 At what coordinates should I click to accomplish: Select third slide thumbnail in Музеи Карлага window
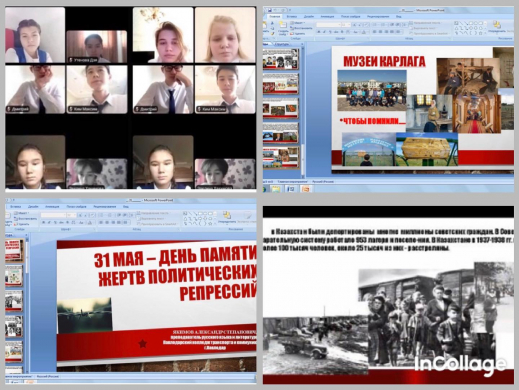pyautogui.click(x=281, y=109)
